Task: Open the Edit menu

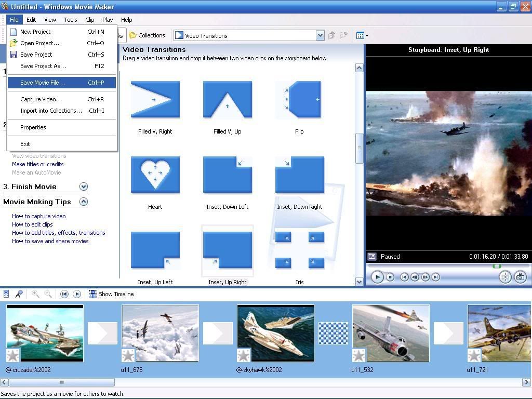Action: tap(31, 20)
